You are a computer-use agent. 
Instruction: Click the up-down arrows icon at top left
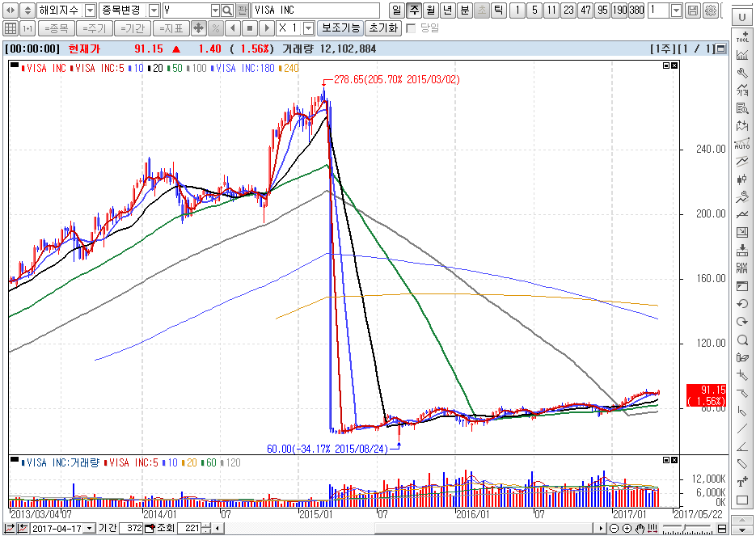pos(27,11)
